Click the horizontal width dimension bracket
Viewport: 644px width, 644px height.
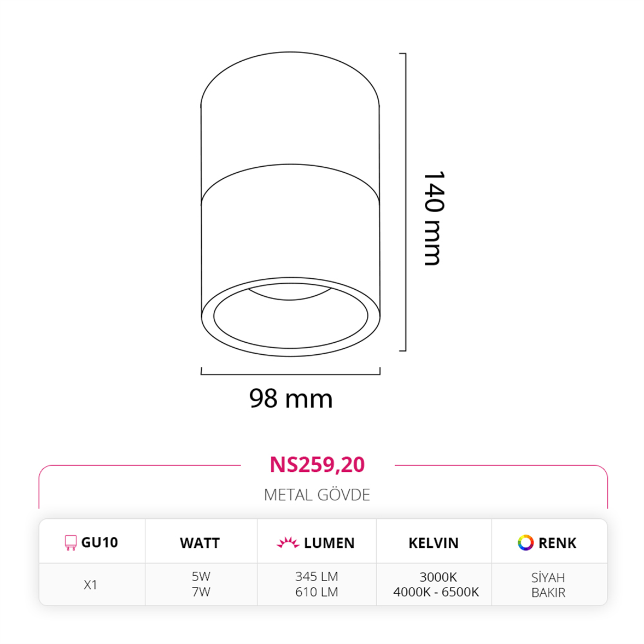point(290,371)
